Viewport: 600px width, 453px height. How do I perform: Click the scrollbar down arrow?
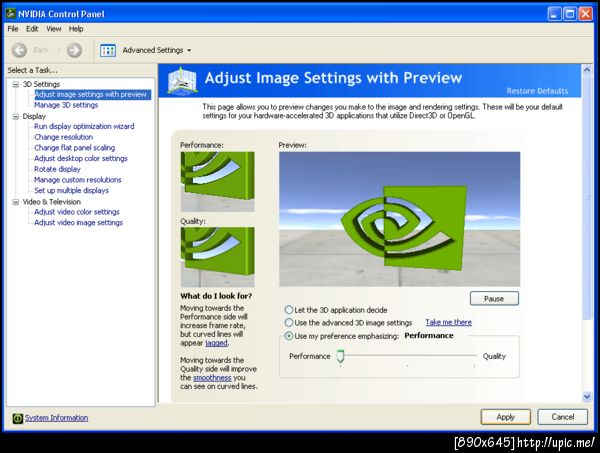pyautogui.click(x=587, y=397)
